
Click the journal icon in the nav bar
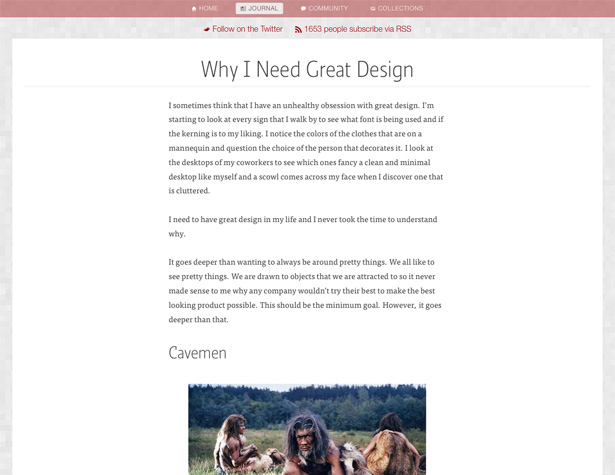coord(243,9)
